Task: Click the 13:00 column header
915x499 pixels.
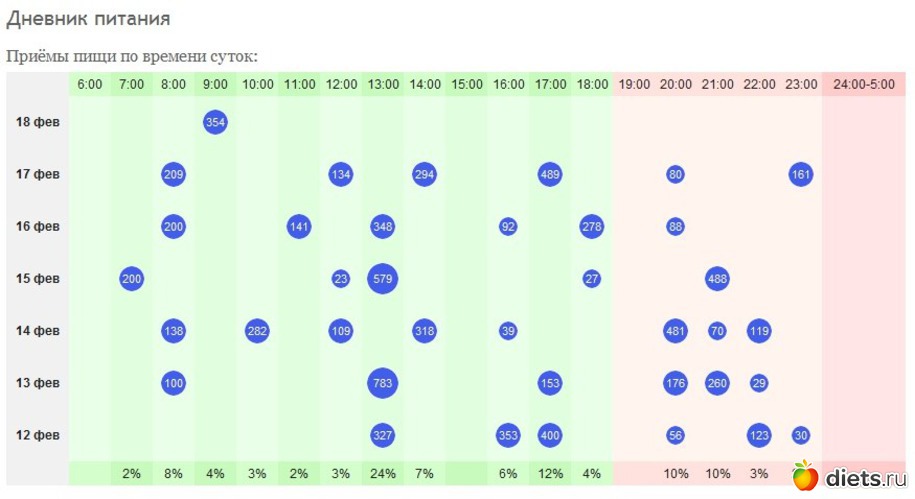Action: click(x=383, y=84)
